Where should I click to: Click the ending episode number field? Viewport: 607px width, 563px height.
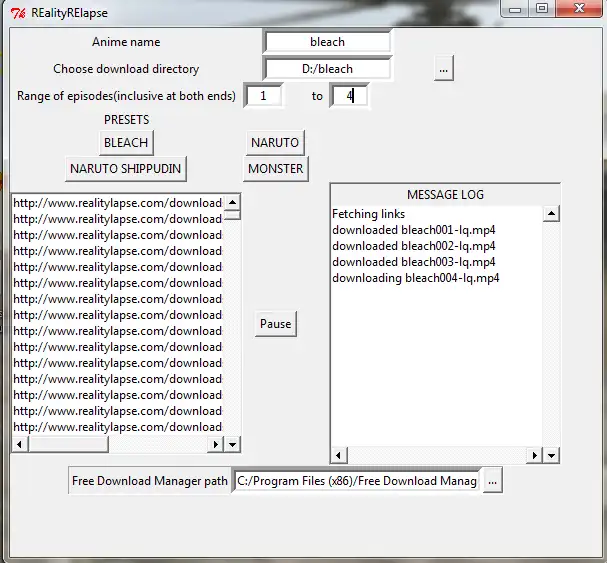click(349, 96)
